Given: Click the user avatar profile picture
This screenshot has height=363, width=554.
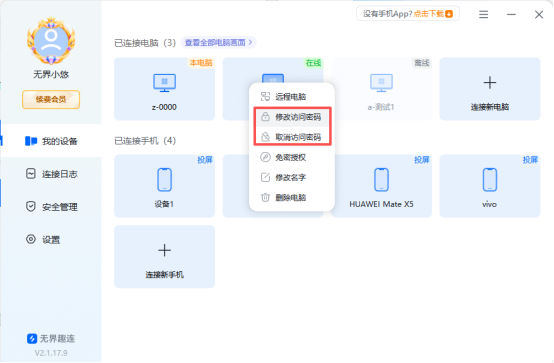Looking at the screenshot, I should point(51,41).
